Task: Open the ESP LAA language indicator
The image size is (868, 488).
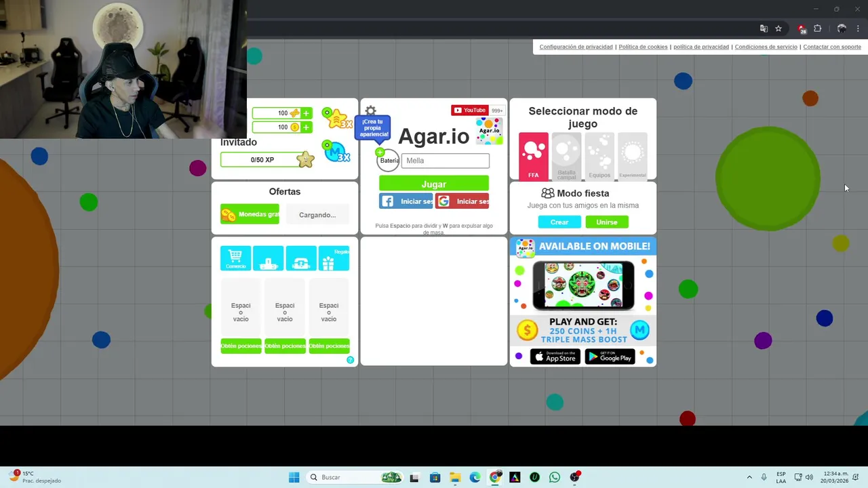Action: [x=781, y=477]
